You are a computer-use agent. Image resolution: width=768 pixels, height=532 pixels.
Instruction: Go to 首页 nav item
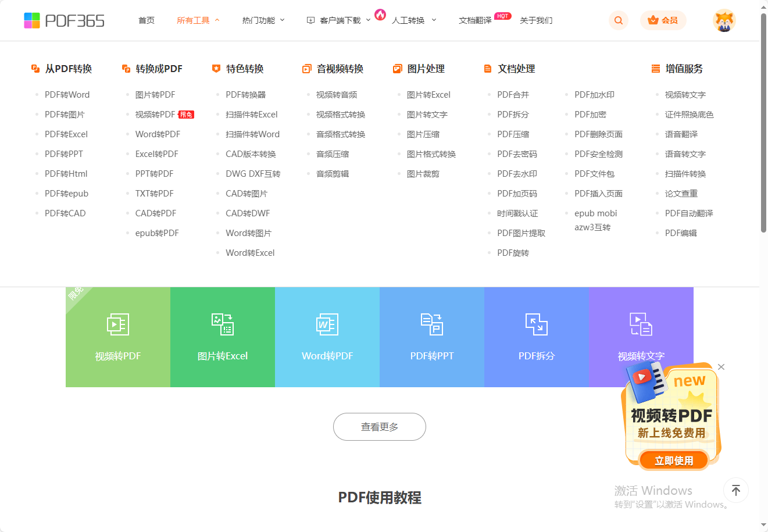(x=147, y=20)
